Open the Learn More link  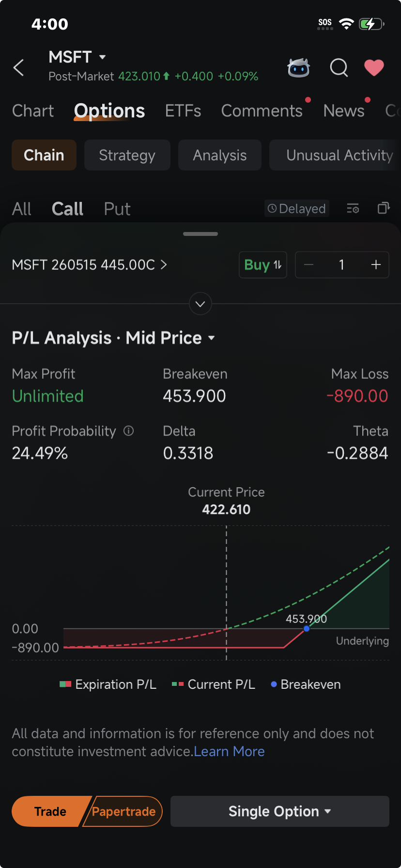(x=229, y=751)
